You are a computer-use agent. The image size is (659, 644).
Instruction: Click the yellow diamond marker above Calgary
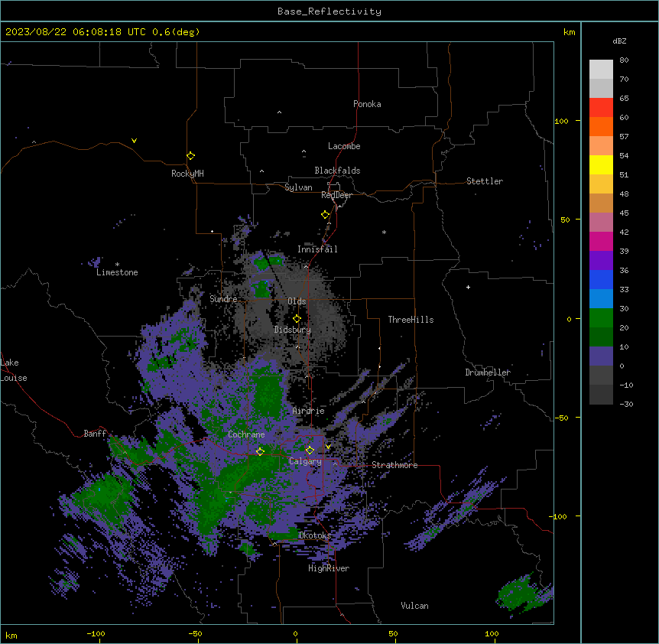coord(310,450)
